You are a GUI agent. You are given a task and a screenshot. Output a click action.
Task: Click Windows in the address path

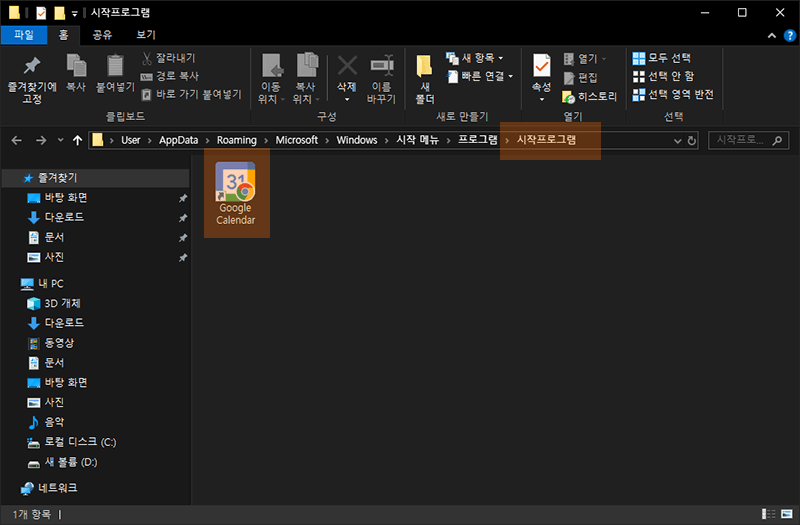click(x=357, y=140)
